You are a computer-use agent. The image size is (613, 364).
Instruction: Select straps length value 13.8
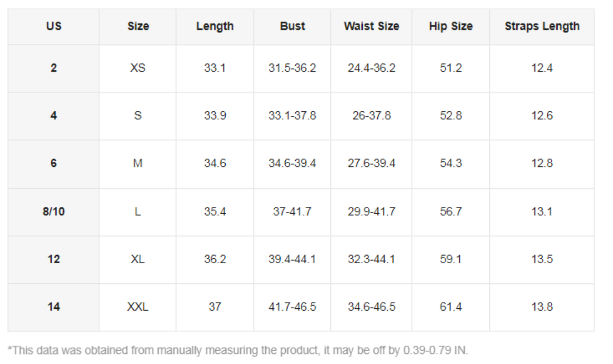tap(542, 307)
